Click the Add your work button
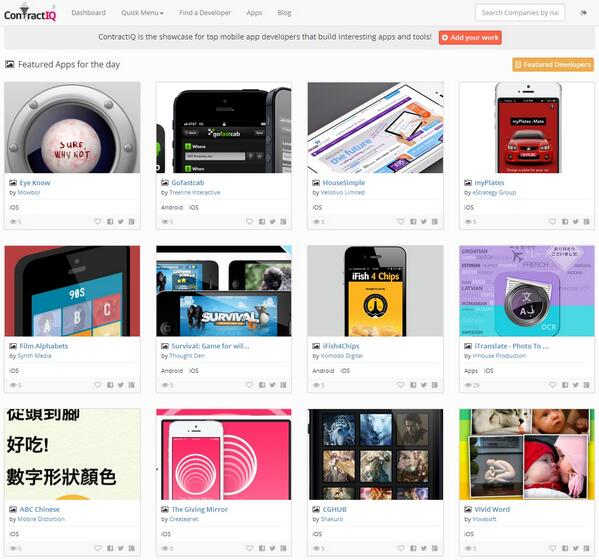The height and width of the screenshot is (560, 599). 470,37
